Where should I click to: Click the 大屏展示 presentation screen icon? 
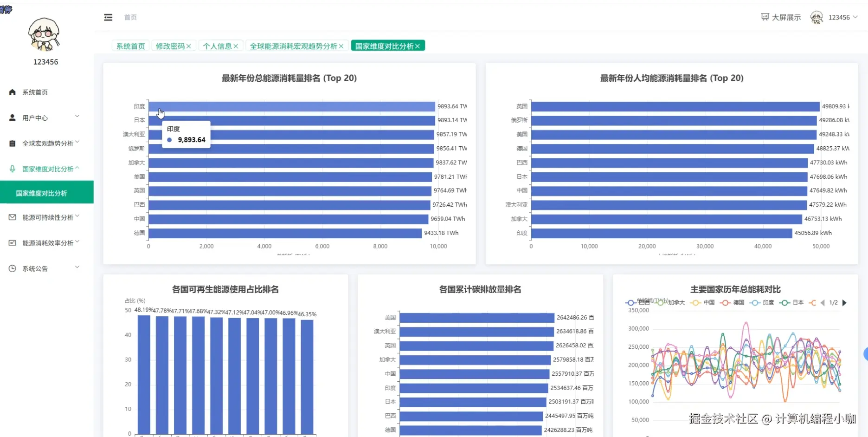pyautogui.click(x=765, y=17)
